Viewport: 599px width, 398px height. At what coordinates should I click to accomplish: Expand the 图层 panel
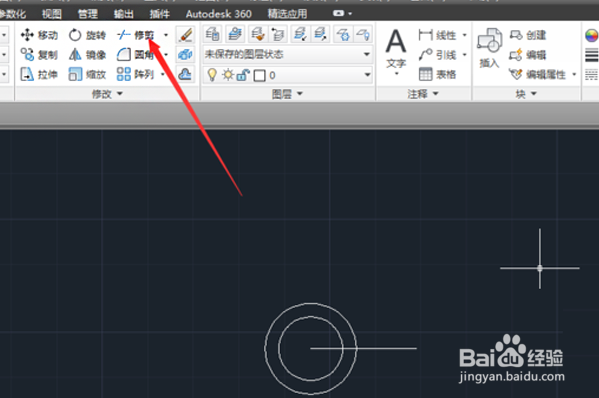tap(287, 94)
